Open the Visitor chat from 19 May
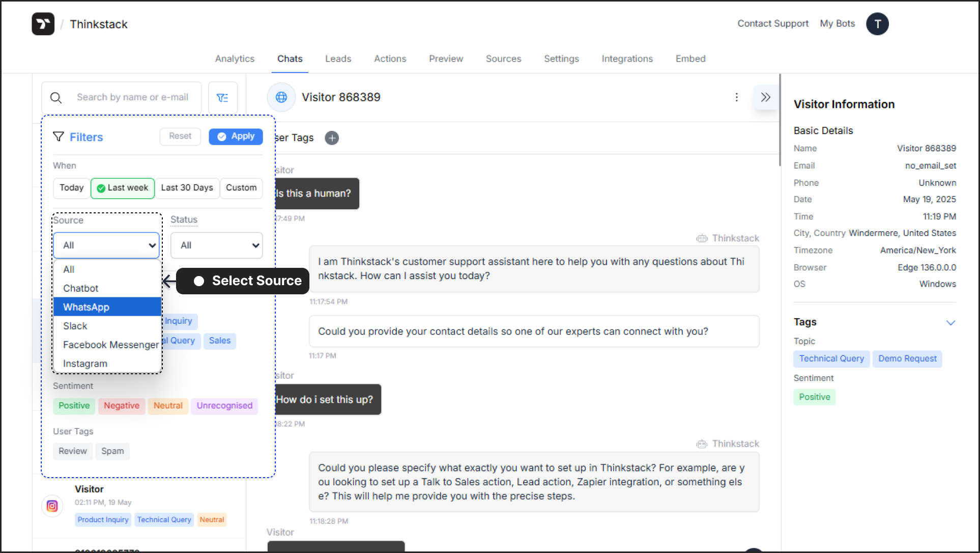The height and width of the screenshot is (553, 980). [139, 506]
